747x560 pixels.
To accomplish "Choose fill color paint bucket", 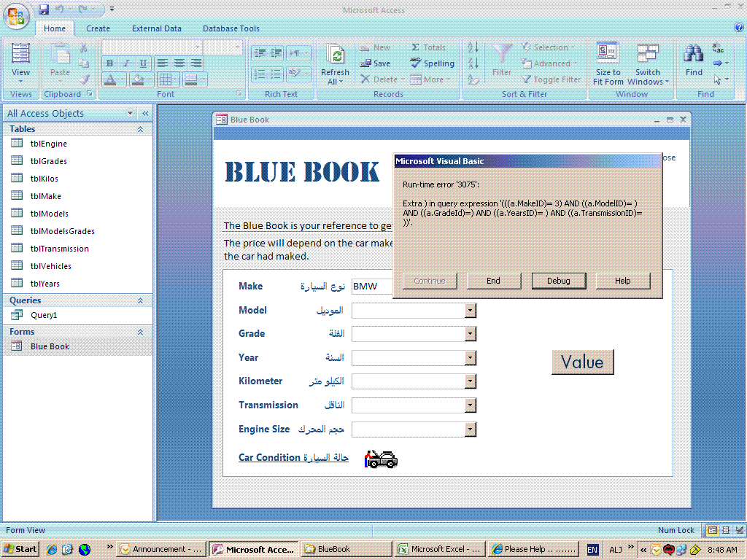I will pyautogui.click(x=138, y=79).
